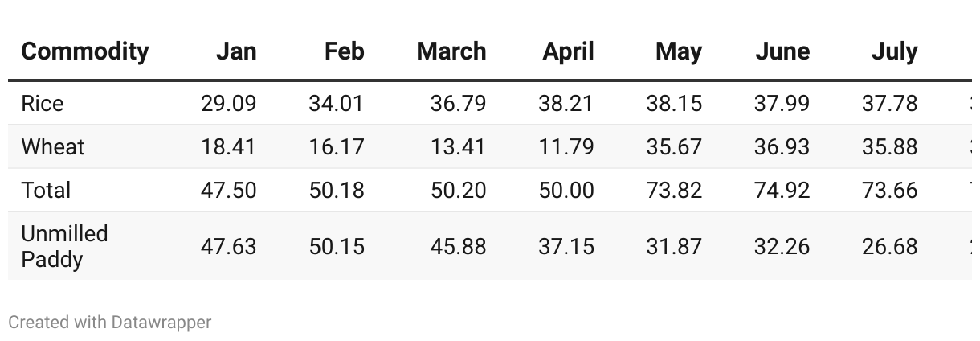Click Total value 74.92 for June
This screenshot has height=341, width=980.
(x=782, y=191)
